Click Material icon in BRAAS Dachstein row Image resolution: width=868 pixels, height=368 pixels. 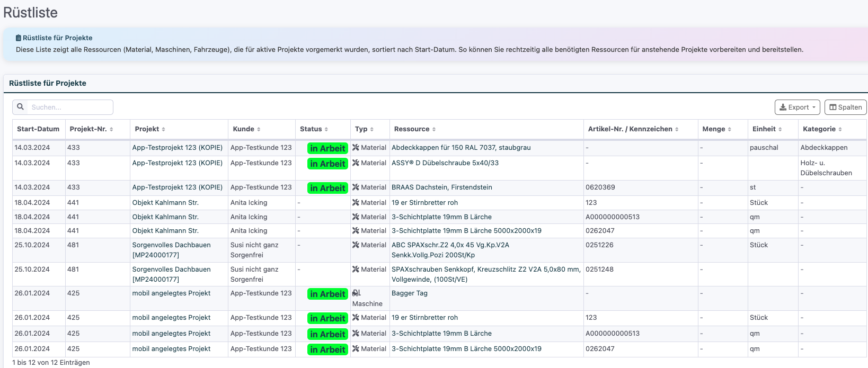point(356,187)
